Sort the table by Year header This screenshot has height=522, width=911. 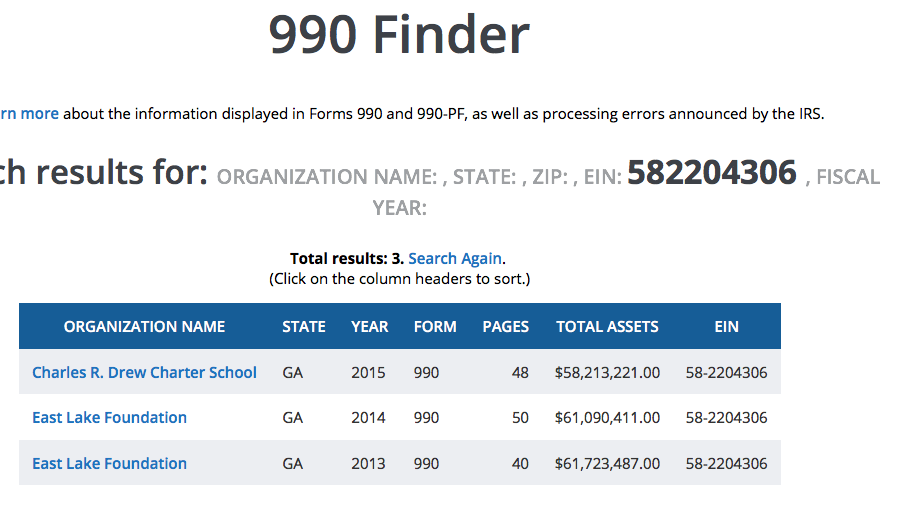(369, 327)
